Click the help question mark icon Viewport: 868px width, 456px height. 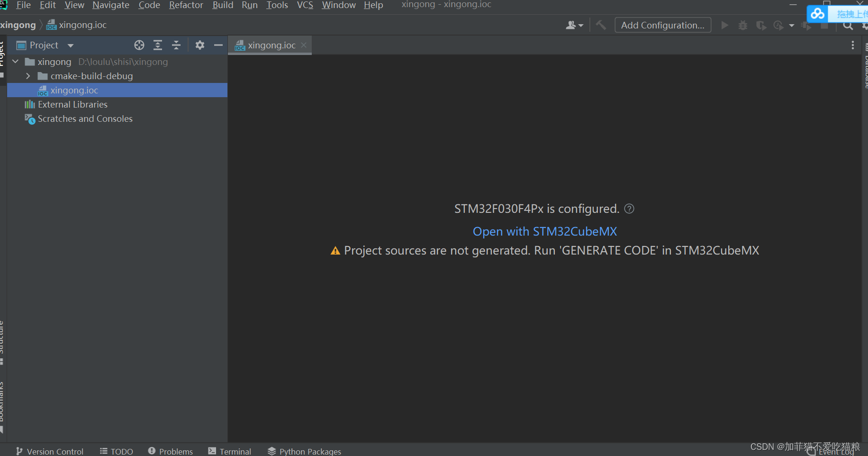tap(629, 209)
